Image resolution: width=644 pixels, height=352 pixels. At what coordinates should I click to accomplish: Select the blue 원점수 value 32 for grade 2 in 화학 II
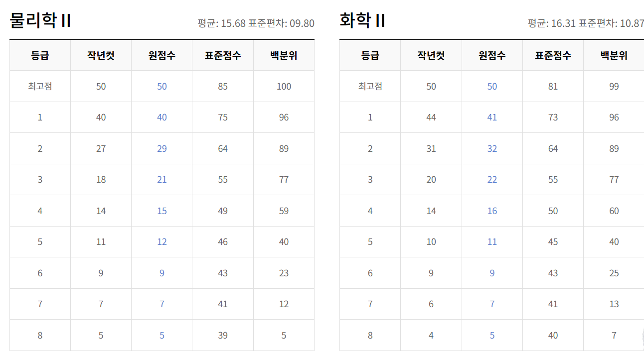[492, 148]
